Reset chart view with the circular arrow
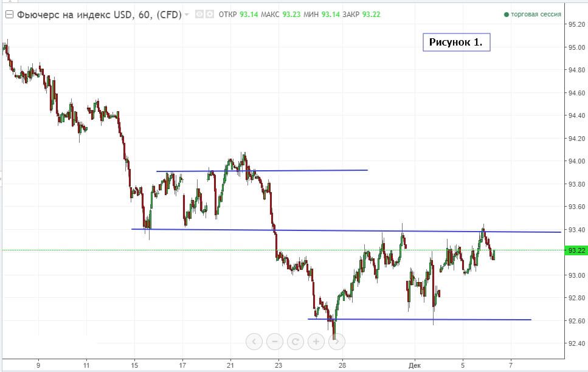The width and height of the screenshot is (588, 372). 296,342
